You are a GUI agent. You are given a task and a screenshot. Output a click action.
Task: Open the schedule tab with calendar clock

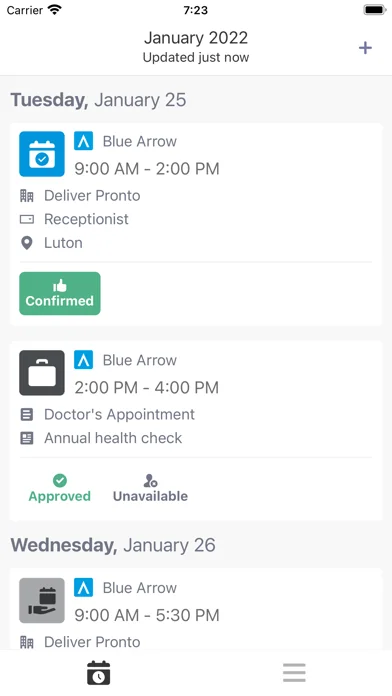click(98, 673)
